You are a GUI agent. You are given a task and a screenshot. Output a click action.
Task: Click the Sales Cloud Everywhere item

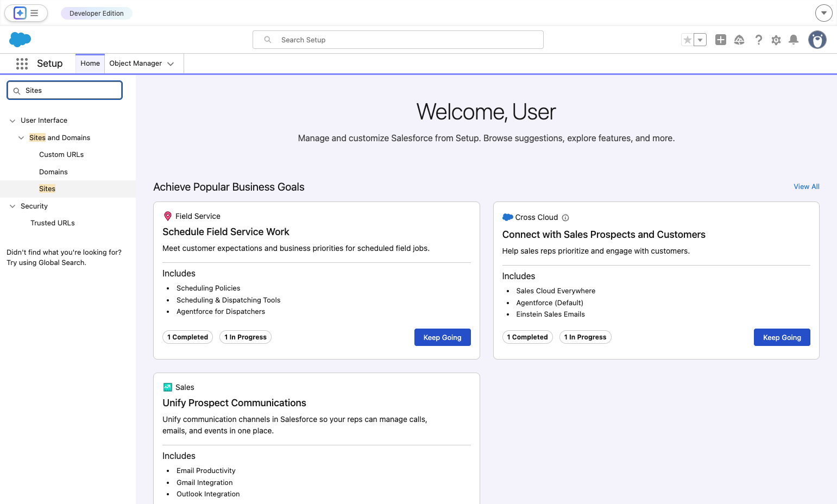(556, 291)
